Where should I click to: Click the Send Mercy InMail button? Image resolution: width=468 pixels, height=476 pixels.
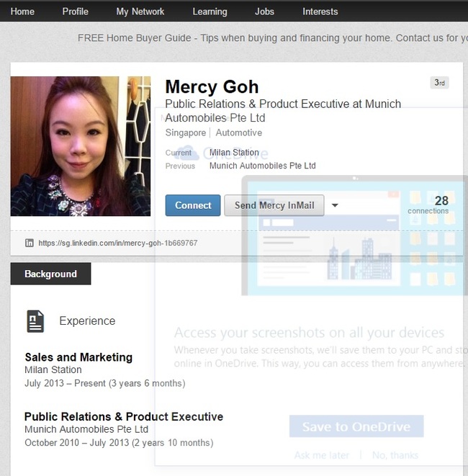pos(274,205)
